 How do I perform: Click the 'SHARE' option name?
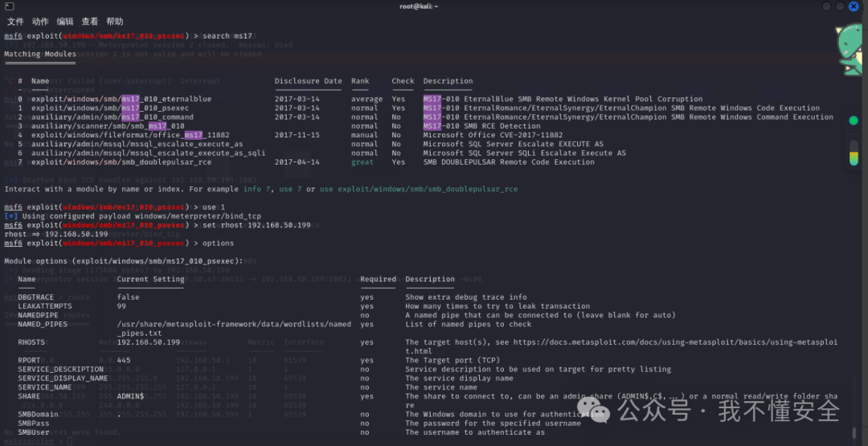(x=29, y=396)
